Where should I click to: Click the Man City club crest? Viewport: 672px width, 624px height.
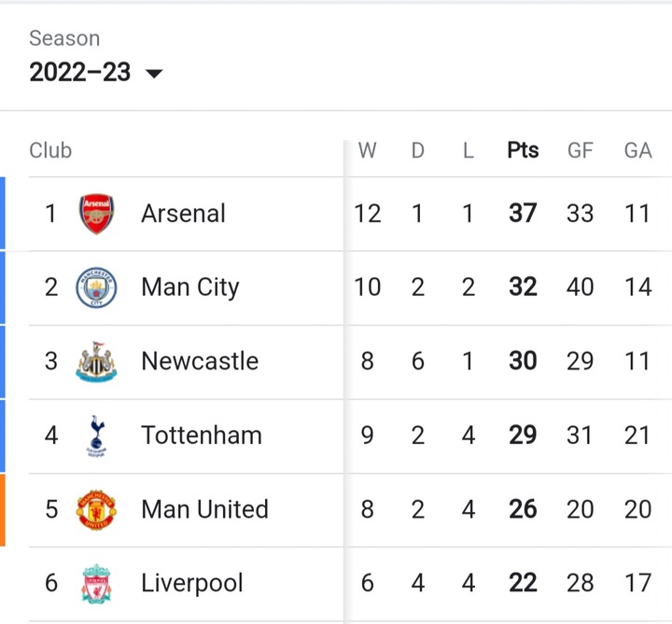(96, 287)
